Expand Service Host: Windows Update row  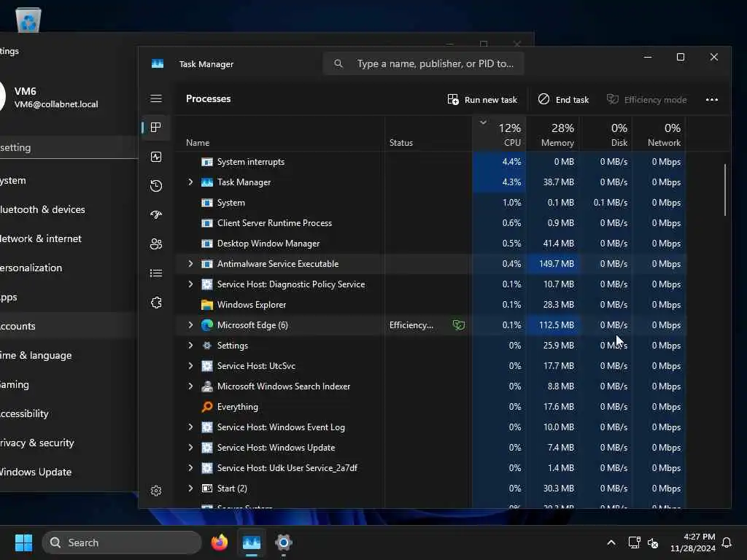coord(190,448)
